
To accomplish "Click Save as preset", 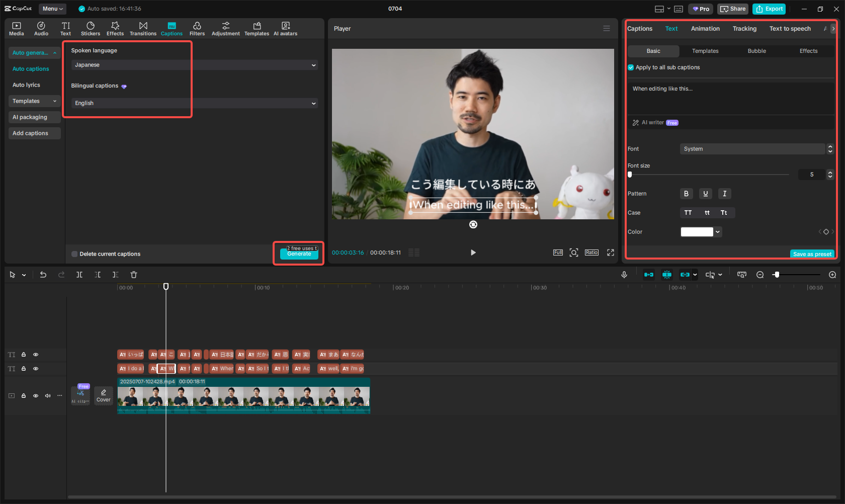I will [812, 254].
